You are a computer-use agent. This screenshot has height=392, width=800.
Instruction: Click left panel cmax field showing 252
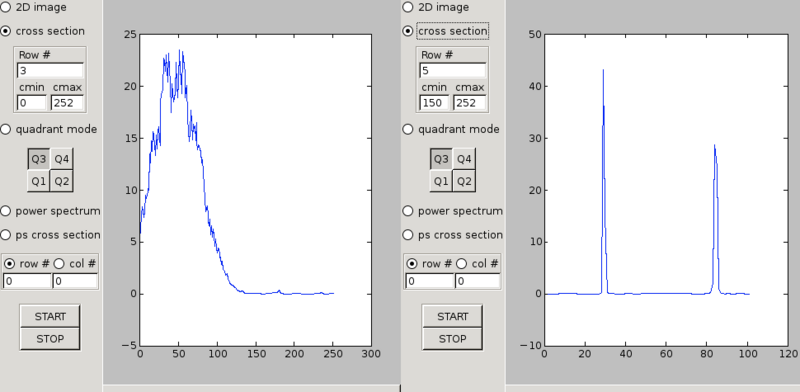pos(67,103)
